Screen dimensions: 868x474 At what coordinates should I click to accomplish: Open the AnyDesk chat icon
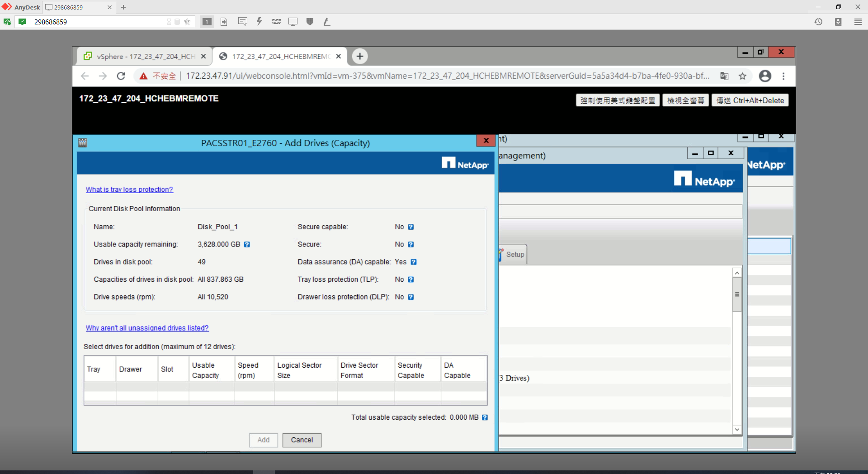tap(242, 22)
